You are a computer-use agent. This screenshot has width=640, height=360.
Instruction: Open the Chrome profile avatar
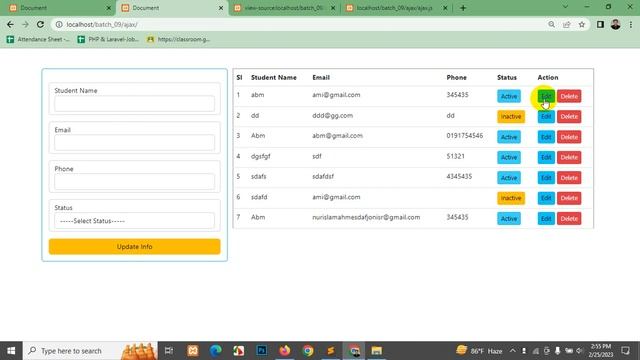click(x=616, y=24)
